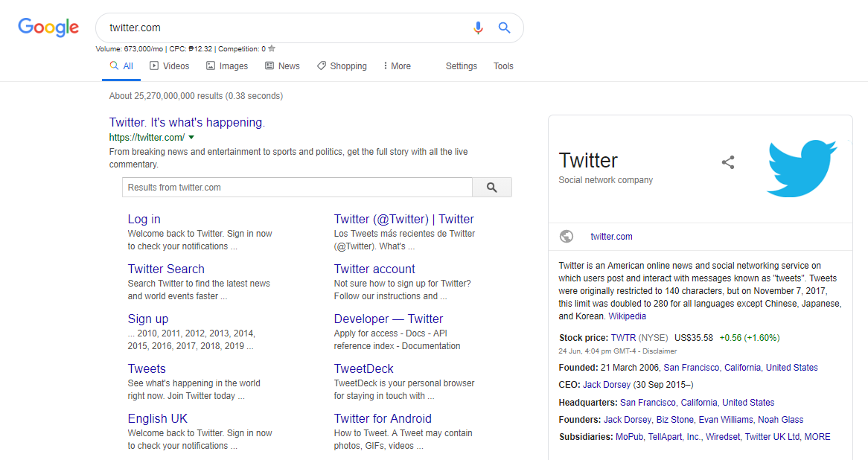Open the Twitter UK Ltd subsidiary link
Screen dimensions: 868x460
(x=772, y=437)
